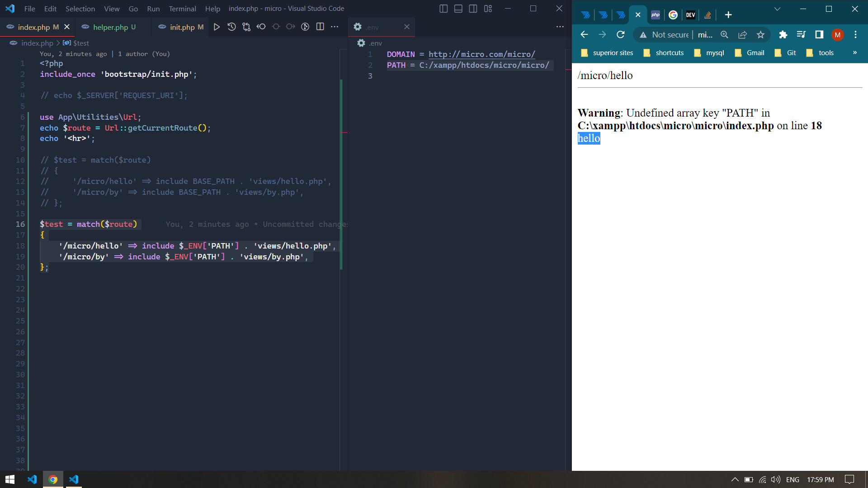
Task: Open the Terminal menu
Action: point(182,9)
